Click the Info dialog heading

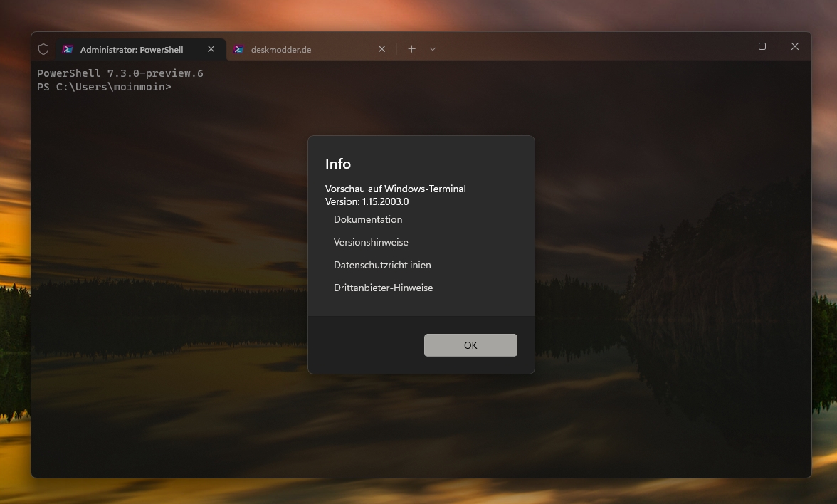click(338, 164)
